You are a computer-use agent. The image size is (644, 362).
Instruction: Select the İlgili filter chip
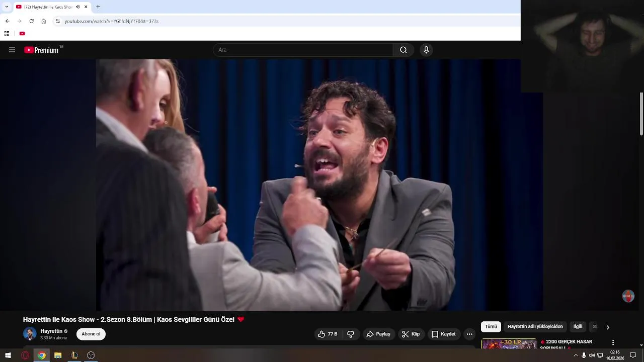(578, 327)
